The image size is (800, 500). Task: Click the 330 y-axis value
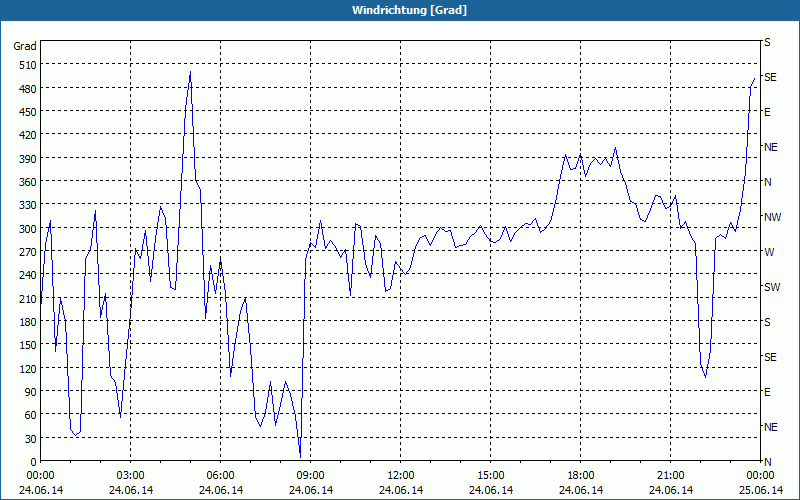28,205
